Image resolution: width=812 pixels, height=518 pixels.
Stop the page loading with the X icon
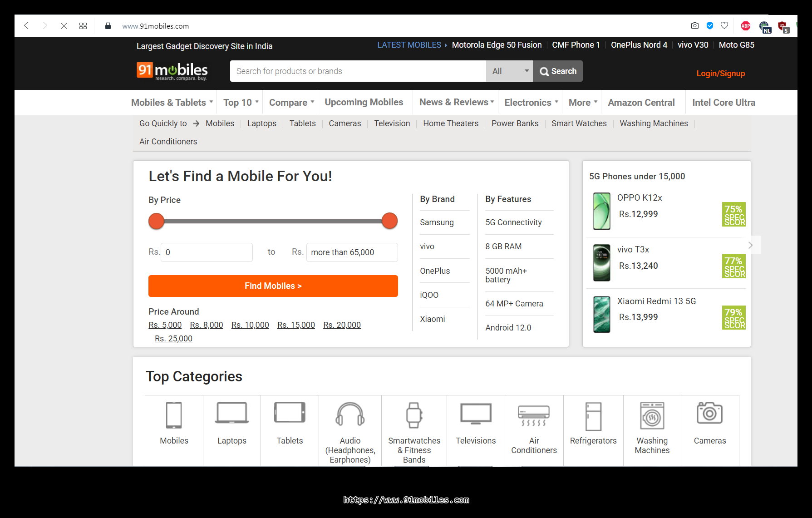pyautogui.click(x=64, y=26)
